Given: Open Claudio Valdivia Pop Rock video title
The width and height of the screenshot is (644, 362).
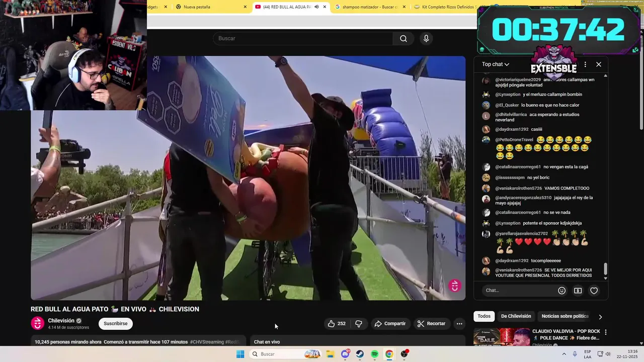Looking at the screenshot, I should [566, 334].
